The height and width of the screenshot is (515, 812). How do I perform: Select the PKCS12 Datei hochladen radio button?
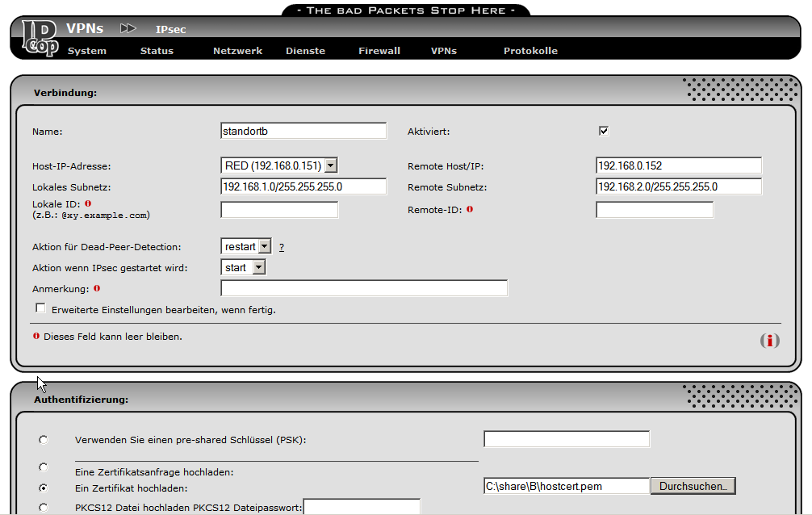click(43, 508)
